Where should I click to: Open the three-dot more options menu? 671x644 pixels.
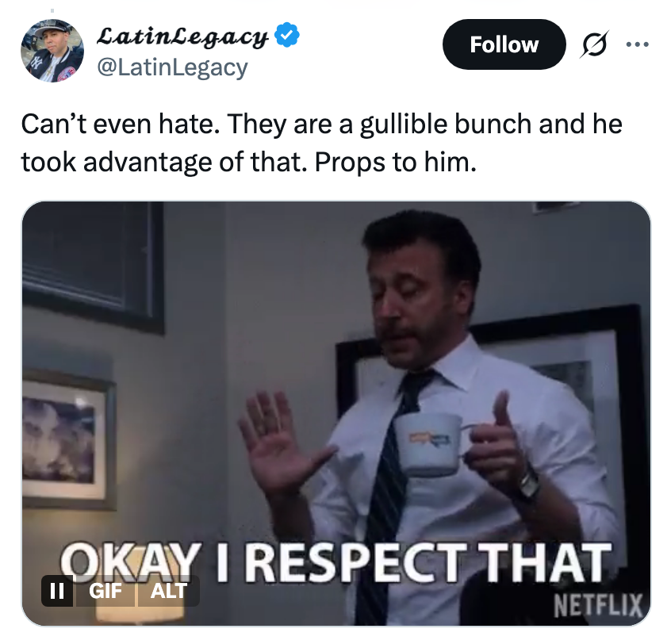(x=637, y=44)
